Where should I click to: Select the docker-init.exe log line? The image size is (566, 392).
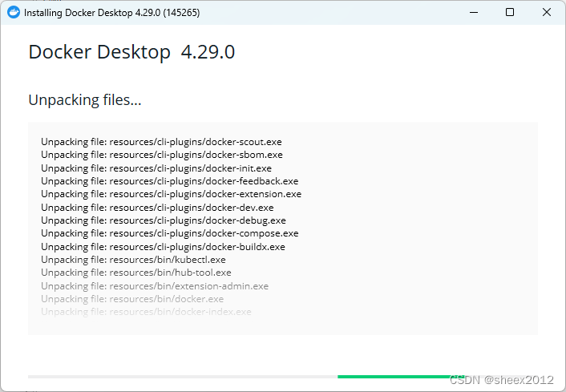pyautogui.click(x=156, y=168)
